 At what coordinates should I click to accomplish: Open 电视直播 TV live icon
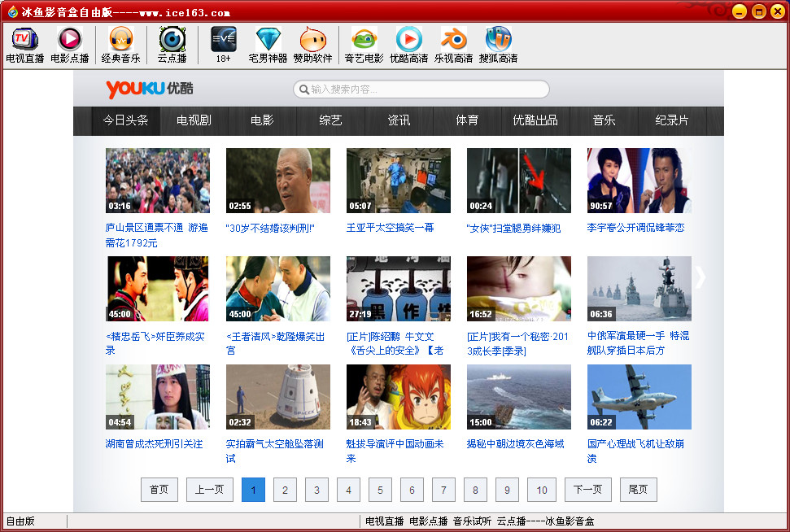click(24, 46)
